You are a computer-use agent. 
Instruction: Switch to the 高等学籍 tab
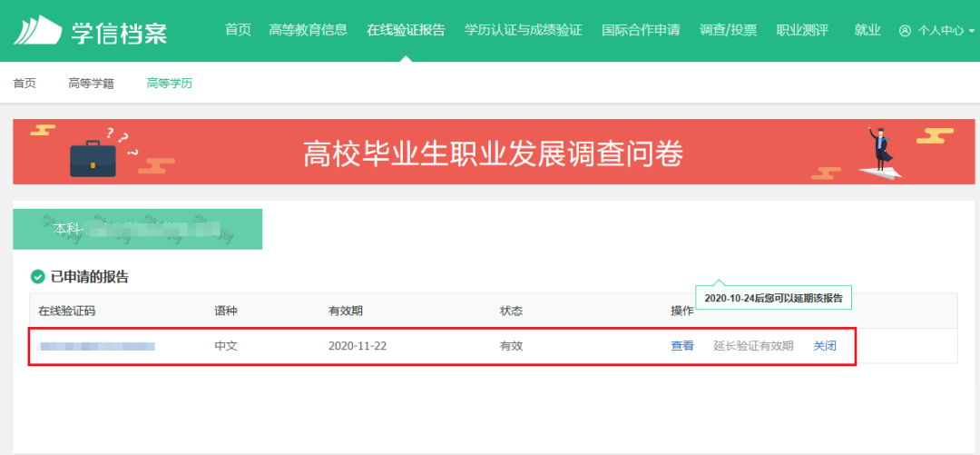[x=91, y=84]
